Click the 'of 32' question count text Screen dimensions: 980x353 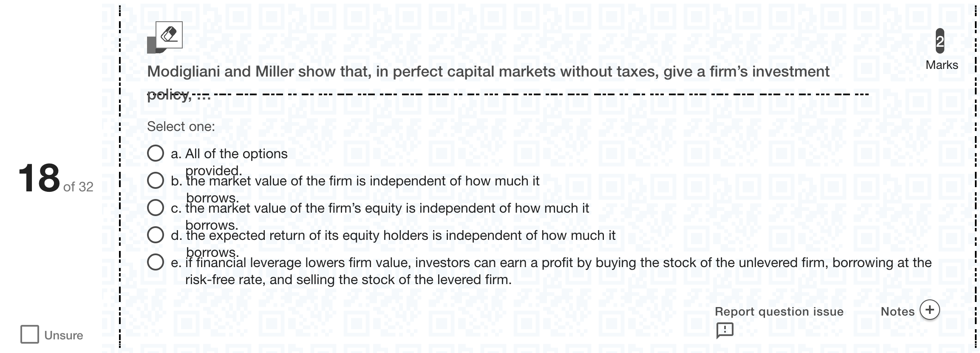pyautogui.click(x=78, y=187)
